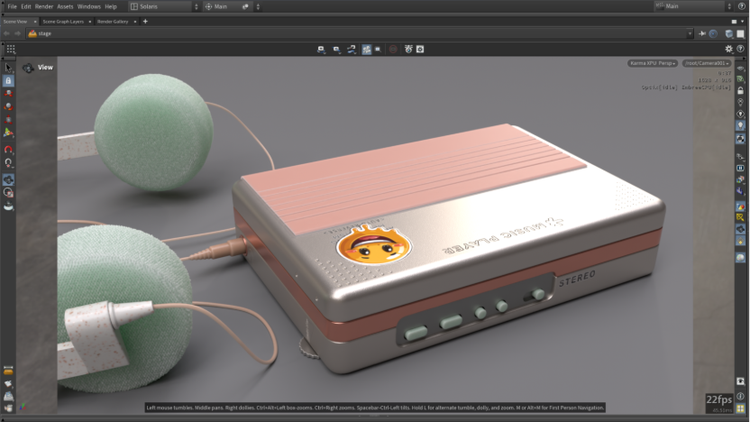The image size is (750, 422).
Task: Open the Main takes dropdown at top right
Action: point(693,6)
